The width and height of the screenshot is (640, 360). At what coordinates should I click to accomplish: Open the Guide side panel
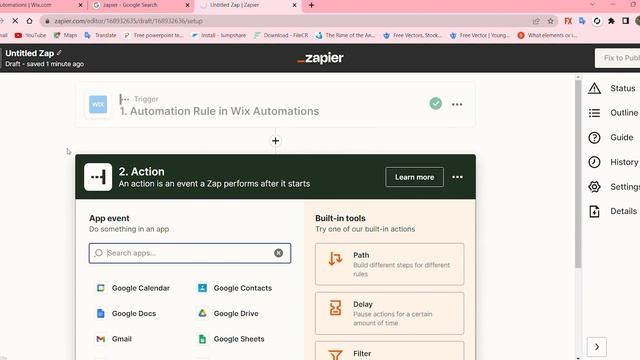pos(611,138)
